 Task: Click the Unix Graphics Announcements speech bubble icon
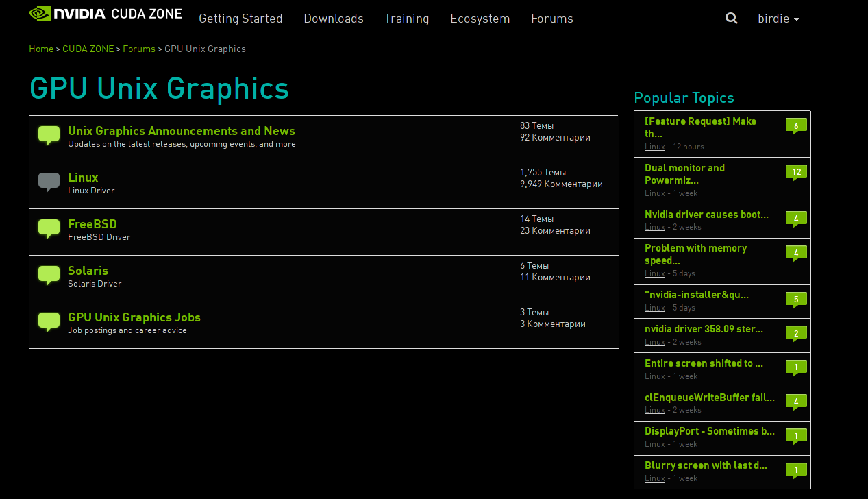(49, 136)
